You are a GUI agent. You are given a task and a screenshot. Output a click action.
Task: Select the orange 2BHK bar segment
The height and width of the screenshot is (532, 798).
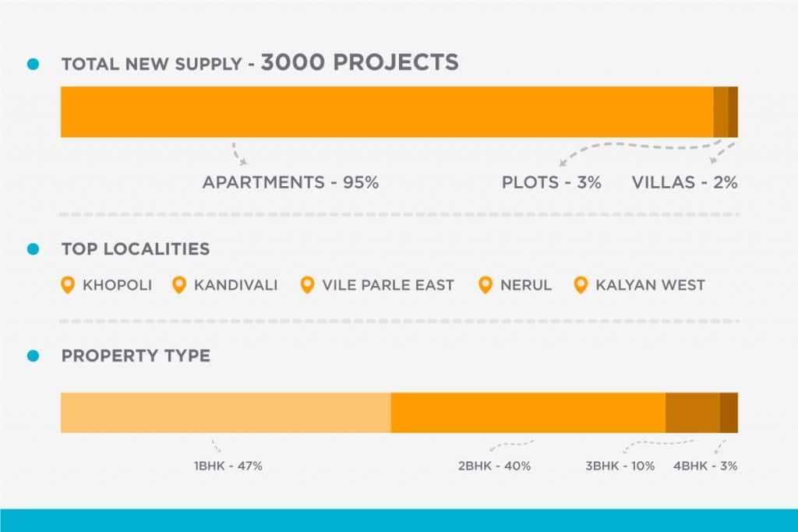pyautogui.click(x=528, y=413)
